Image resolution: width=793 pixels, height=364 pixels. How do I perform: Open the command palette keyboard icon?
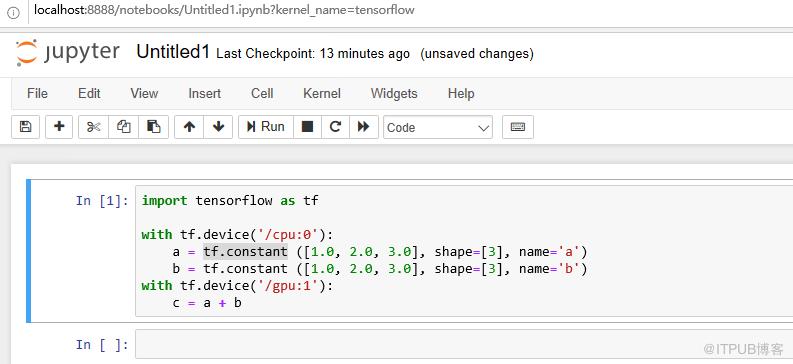pyautogui.click(x=517, y=127)
